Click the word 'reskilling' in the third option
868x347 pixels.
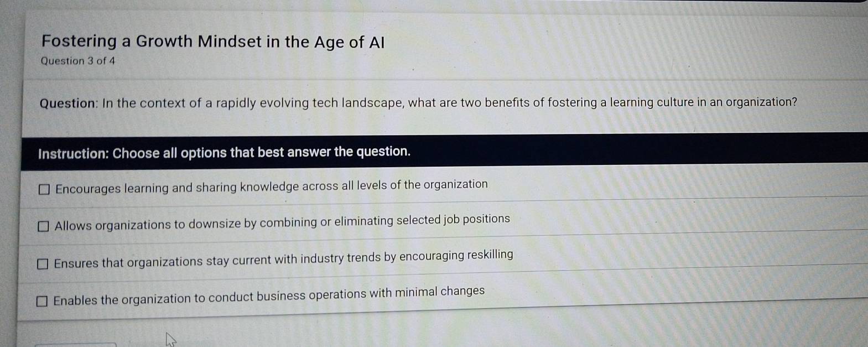[490, 255]
